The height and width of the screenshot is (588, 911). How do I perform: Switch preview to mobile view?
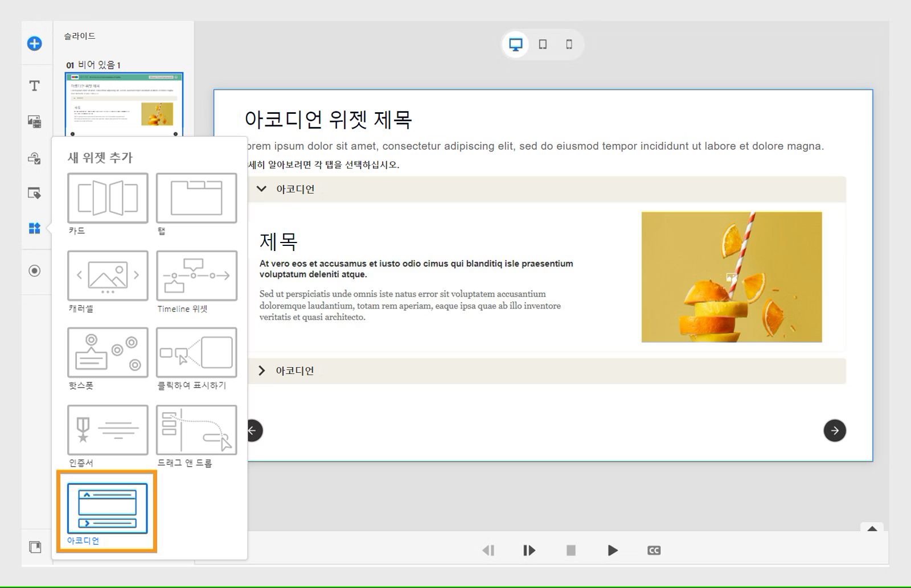568,44
